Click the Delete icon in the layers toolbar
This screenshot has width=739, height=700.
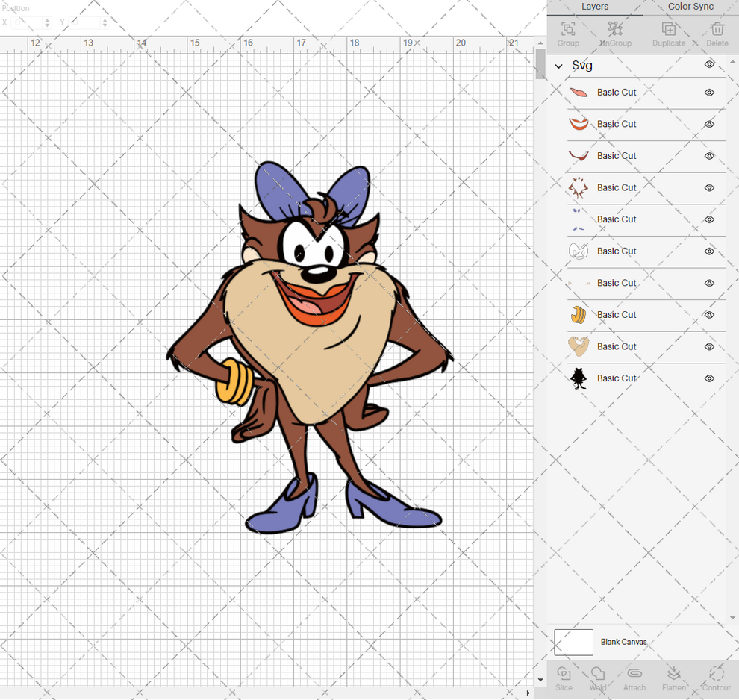point(717,30)
